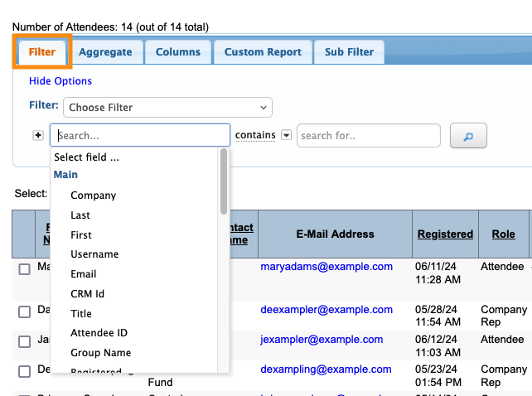Viewport: 532px width, 396px height.
Task: Open the Choose Filter dropdown
Action: (167, 107)
